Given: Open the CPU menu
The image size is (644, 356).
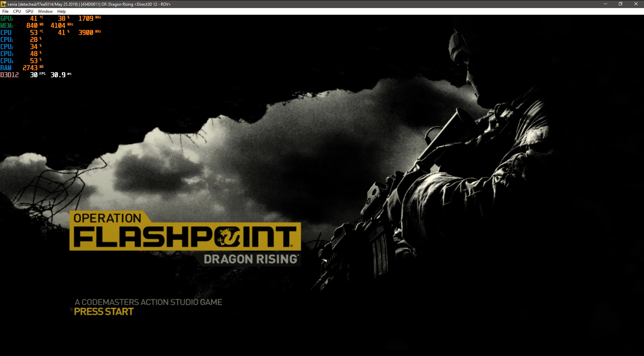Looking at the screenshot, I should 17,11.
